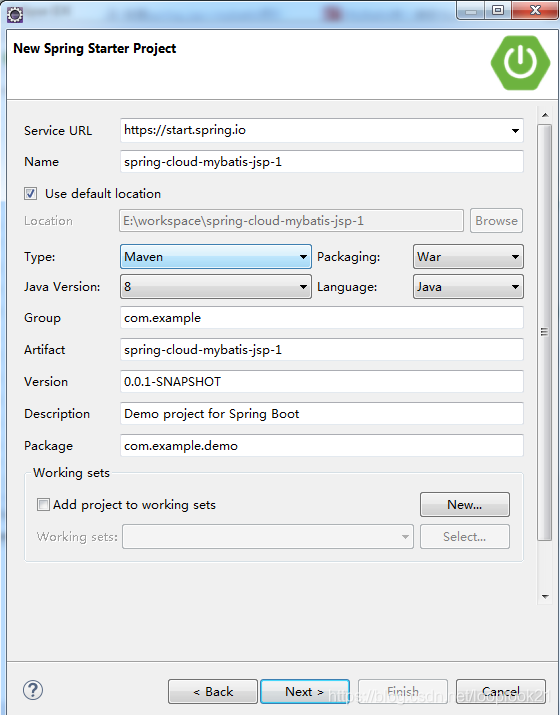
Task: Minimize the dialog window
Action: (x=471, y=10)
